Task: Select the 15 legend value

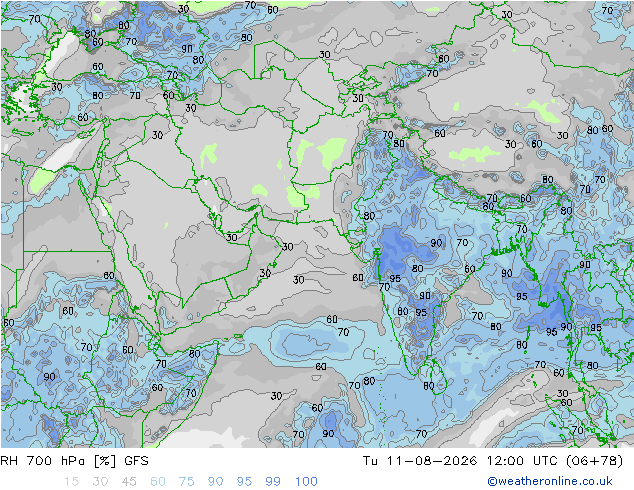Action: coord(71,482)
